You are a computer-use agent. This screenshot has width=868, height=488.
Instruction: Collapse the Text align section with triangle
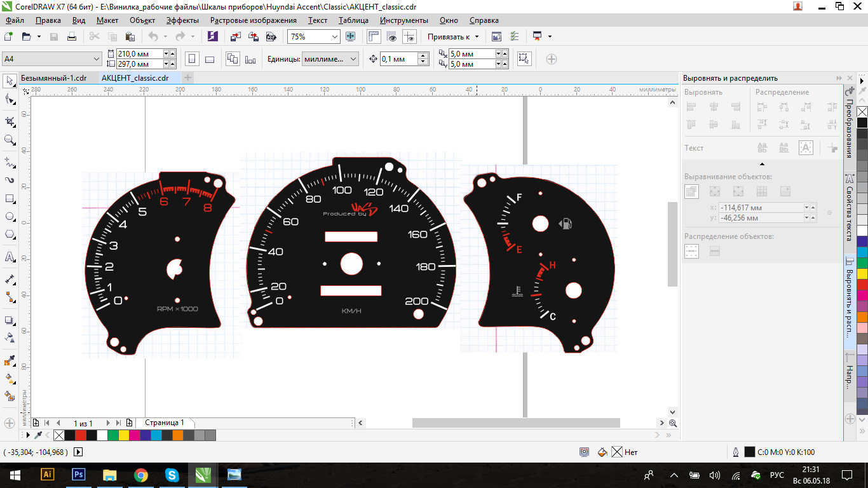point(763,165)
